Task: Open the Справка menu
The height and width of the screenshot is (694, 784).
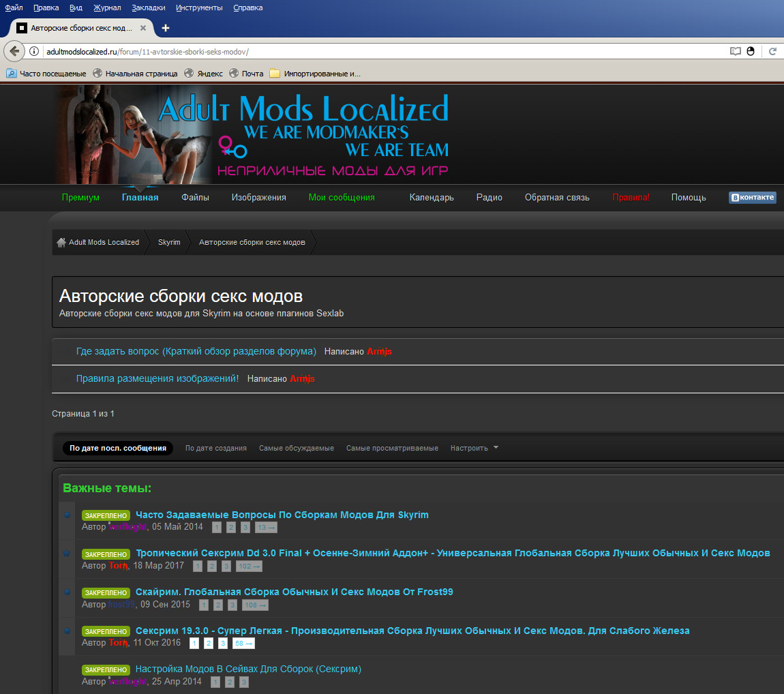Action: pyautogui.click(x=248, y=7)
